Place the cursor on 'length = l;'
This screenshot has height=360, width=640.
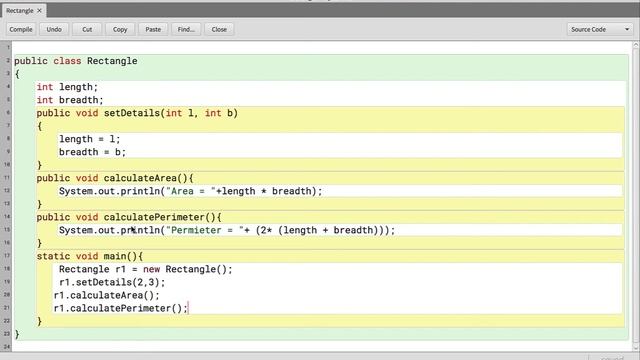click(x=89, y=139)
